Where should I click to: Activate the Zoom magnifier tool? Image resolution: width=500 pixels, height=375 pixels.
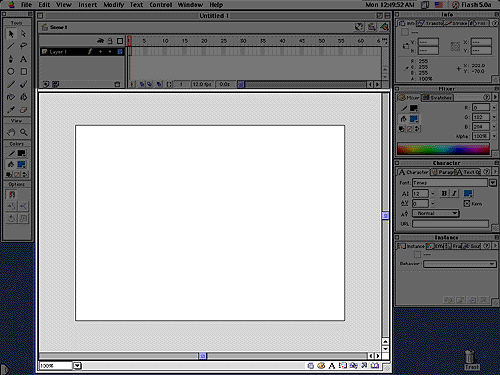pos(23,132)
